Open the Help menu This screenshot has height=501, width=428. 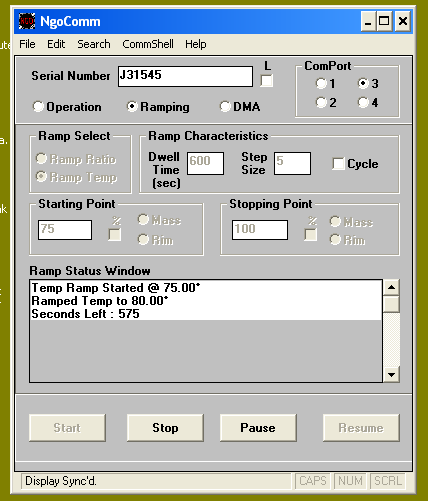(196, 44)
